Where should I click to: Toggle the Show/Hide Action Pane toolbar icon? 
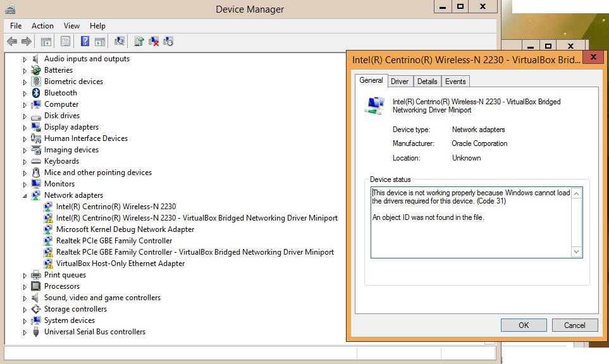coord(100,41)
